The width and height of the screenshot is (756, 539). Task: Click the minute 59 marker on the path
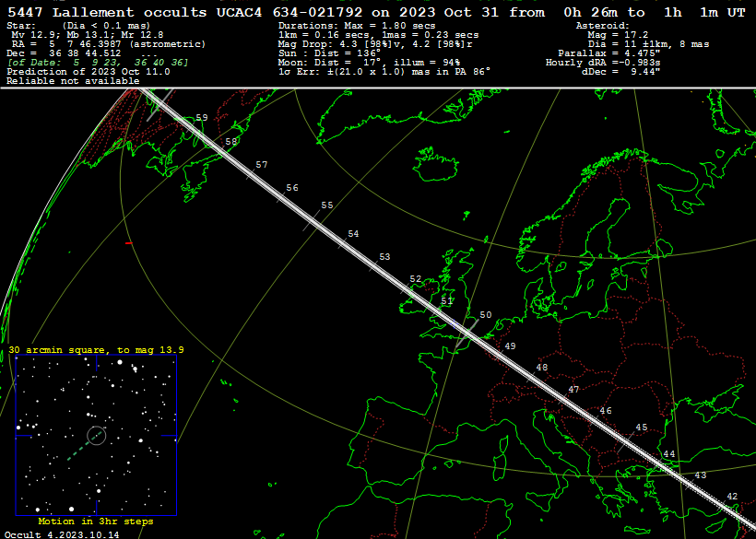[x=201, y=118]
